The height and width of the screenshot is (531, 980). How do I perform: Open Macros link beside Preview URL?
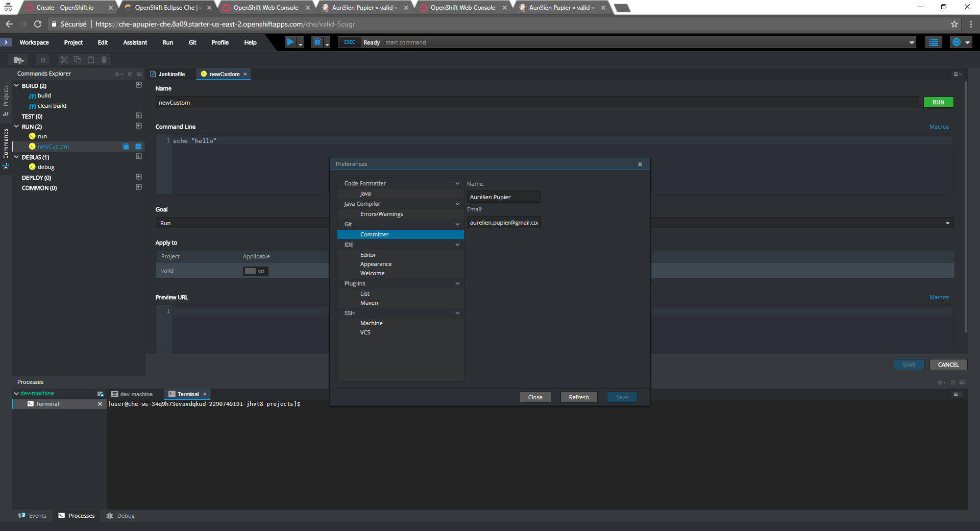939,297
